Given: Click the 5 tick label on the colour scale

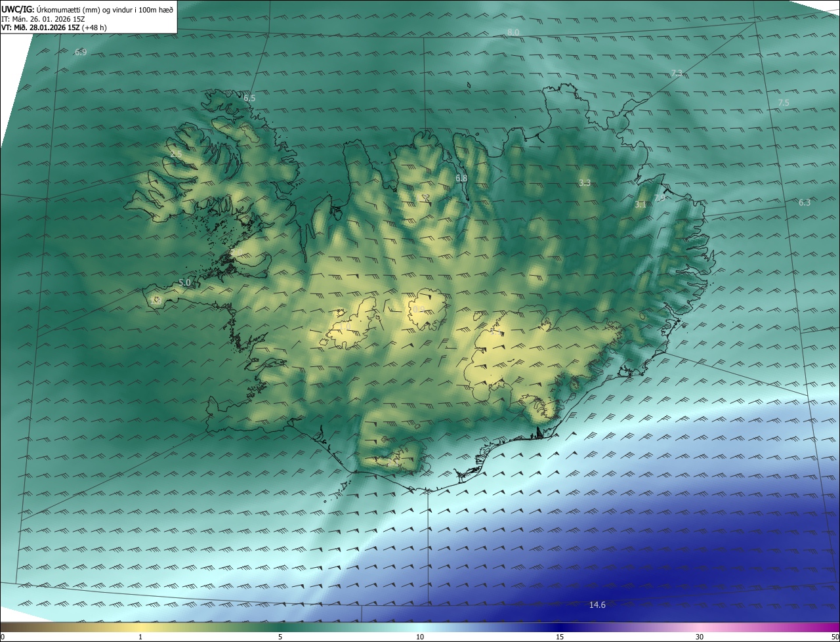Looking at the screenshot, I should [x=280, y=637].
